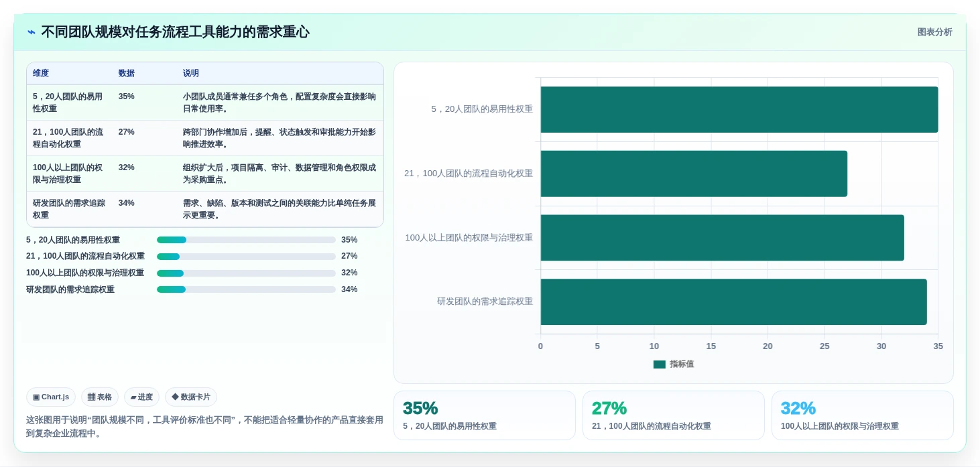Click the description starting 小团队成员通常兼任多个角色
Image resolution: width=980 pixels, height=467 pixels.
coord(280,103)
